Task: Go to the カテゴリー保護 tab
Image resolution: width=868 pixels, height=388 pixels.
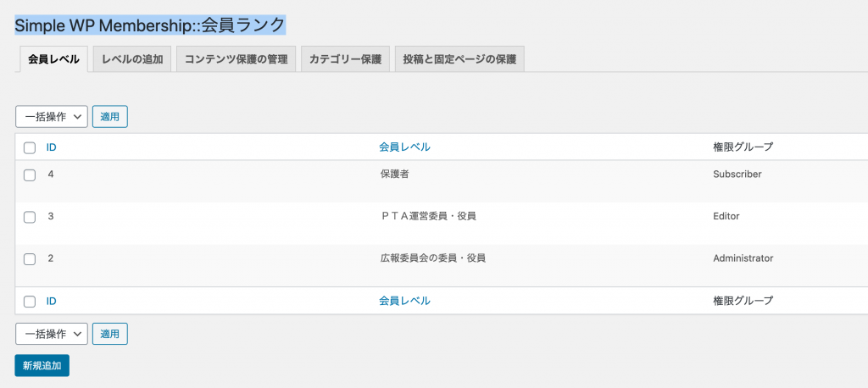Action: pyautogui.click(x=346, y=59)
